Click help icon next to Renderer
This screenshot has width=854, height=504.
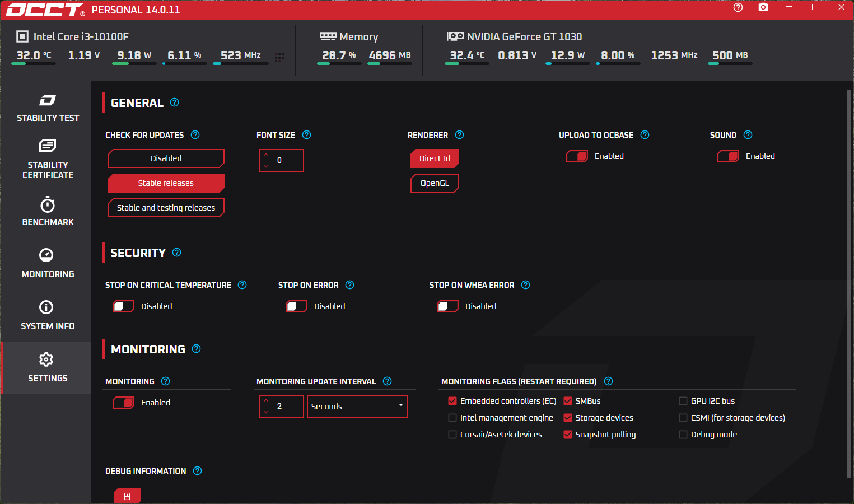pos(460,135)
